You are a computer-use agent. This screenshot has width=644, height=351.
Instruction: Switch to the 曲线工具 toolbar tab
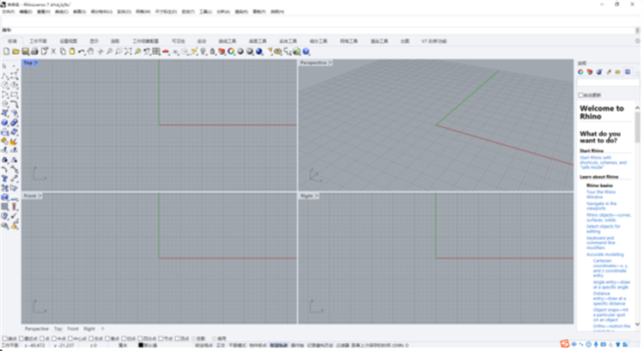pyautogui.click(x=228, y=41)
